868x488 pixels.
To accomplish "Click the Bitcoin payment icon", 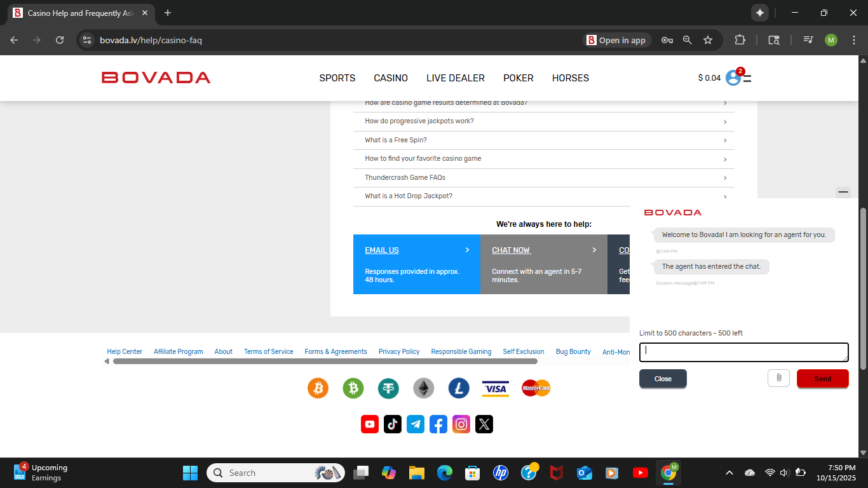I will 318,388.
